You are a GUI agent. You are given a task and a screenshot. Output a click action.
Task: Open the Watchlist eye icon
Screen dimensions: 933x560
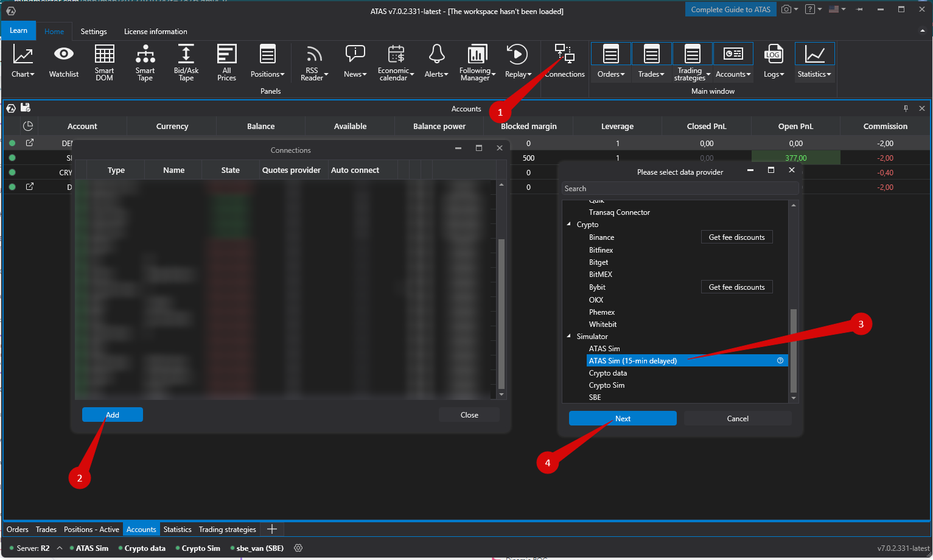[64, 54]
